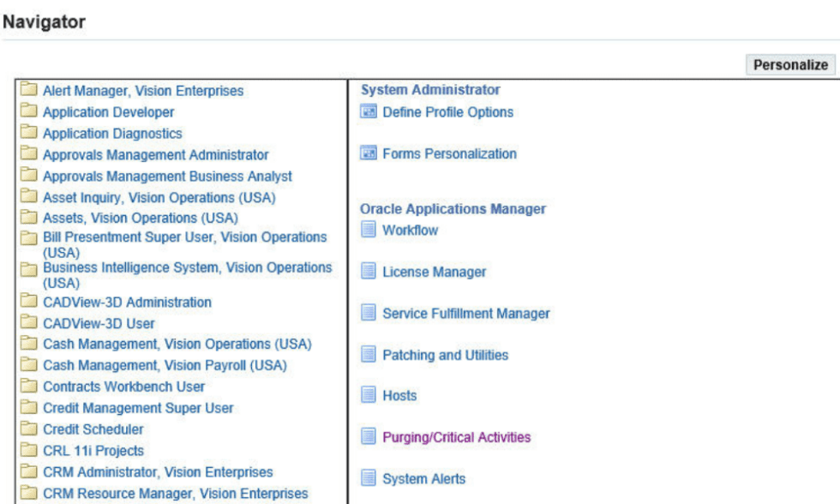Image resolution: width=840 pixels, height=504 pixels.
Task: Expand the Alert Manager, Vision Enterprises folder
Action: tap(30, 91)
